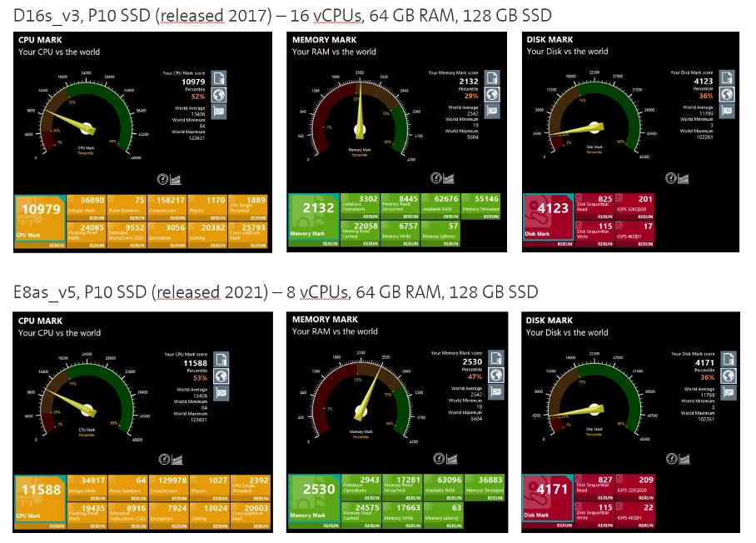Select the chart view icon in the 2132 Memory Mark panel
The width and height of the screenshot is (756, 543).
[x=449, y=178]
